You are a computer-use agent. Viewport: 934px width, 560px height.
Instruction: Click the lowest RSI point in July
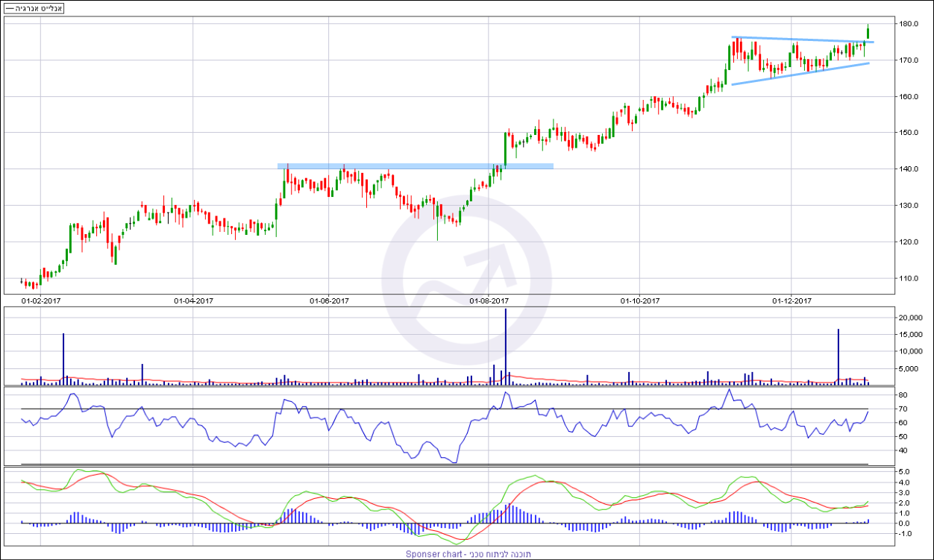click(454, 463)
